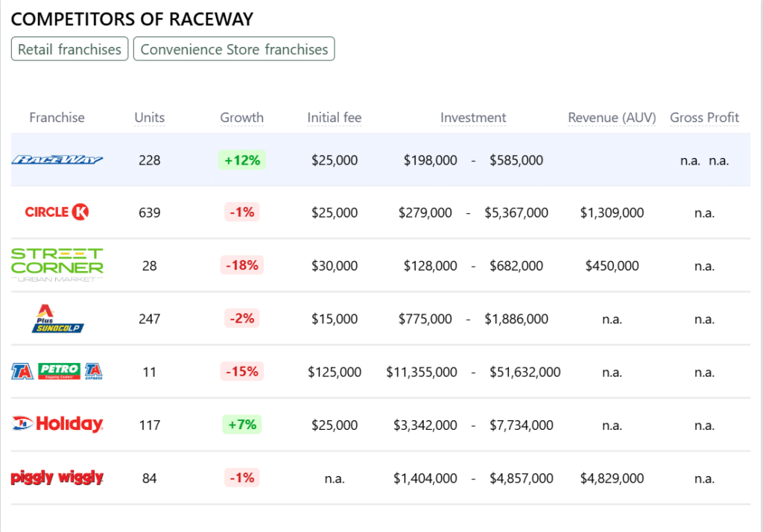The width and height of the screenshot is (763, 532).
Task: Click the Revenue (AUV) column header
Action: click(612, 118)
